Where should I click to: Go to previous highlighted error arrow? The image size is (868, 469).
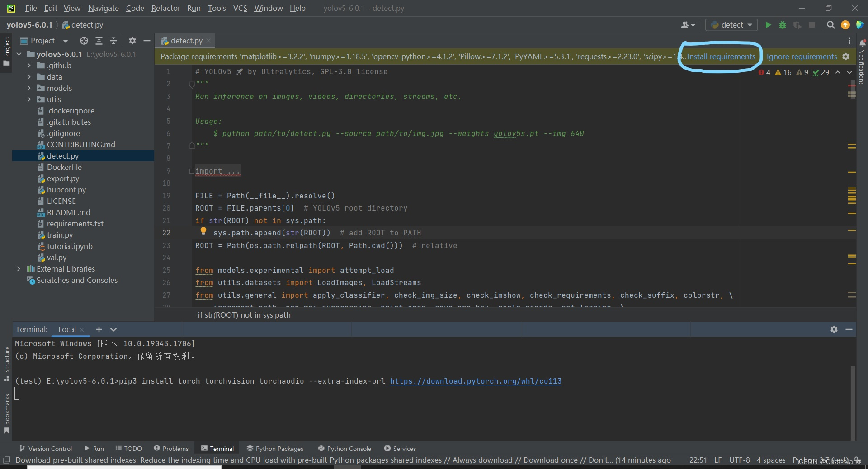tap(838, 72)
